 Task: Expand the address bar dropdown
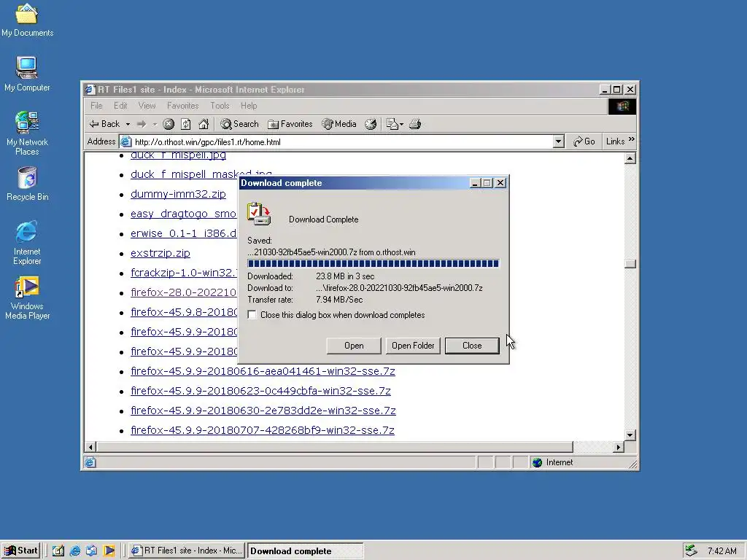[x=558, y=141]
